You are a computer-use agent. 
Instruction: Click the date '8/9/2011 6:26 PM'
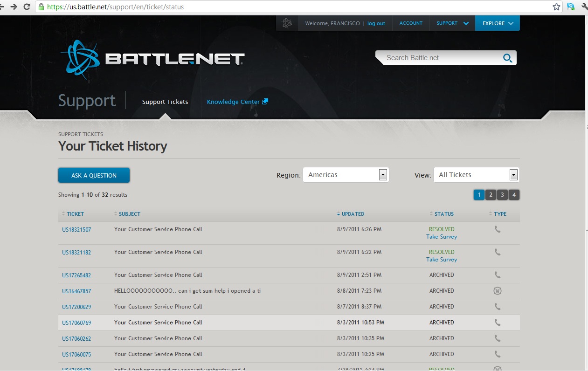[x=359, y=229]
